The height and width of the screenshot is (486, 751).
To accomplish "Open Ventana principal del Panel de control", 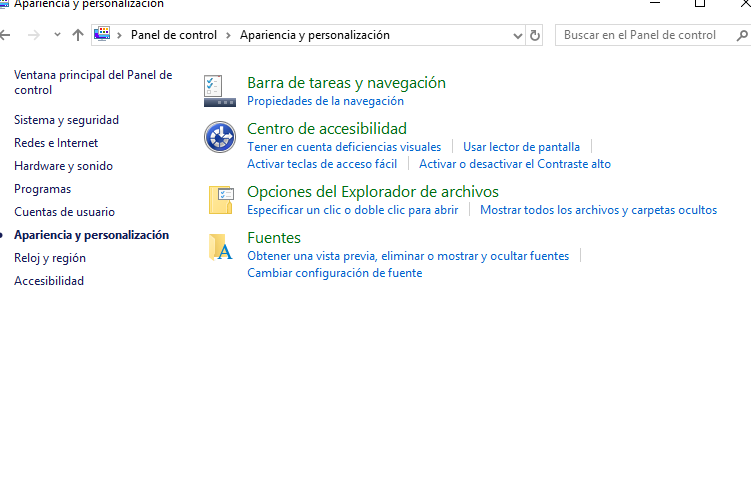I will coord(93,82).
